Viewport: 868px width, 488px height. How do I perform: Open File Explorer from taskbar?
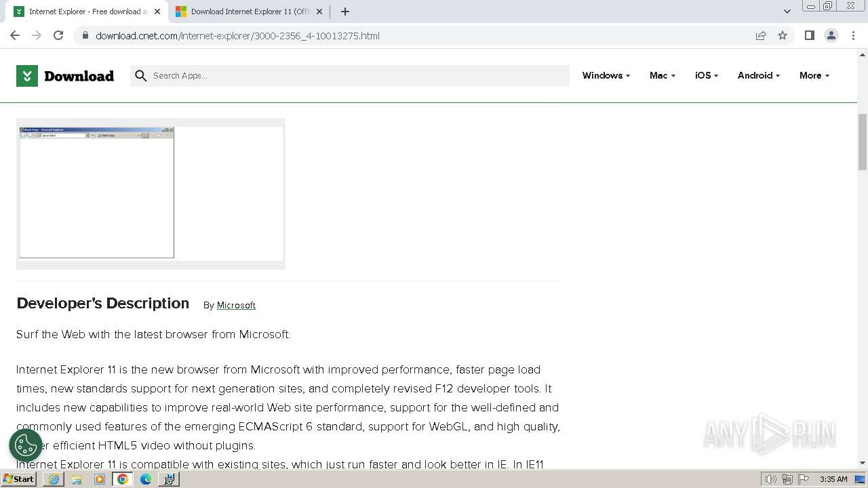pos(77,479)
